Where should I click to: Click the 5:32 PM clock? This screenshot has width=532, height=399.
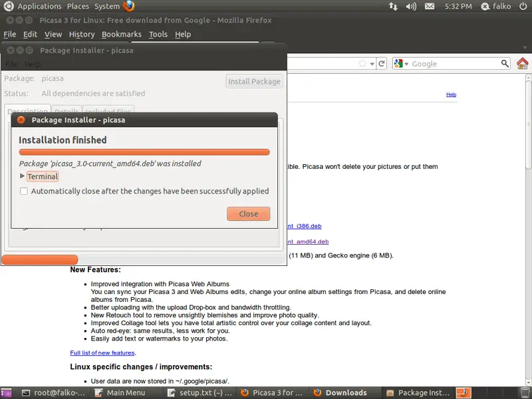(458, 6)
